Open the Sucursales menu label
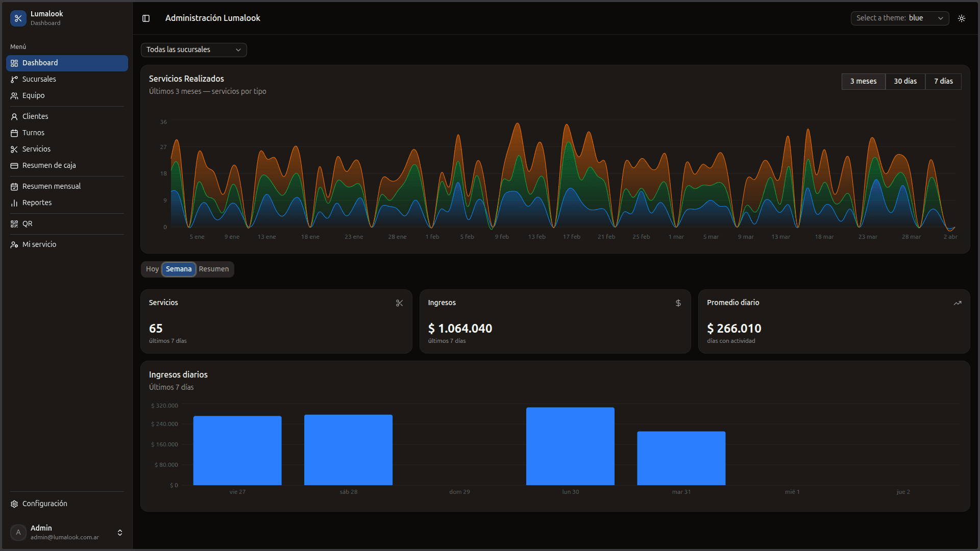Image resolution: width=980 pixels, height=551 pixels. click(x=39, y=79)
